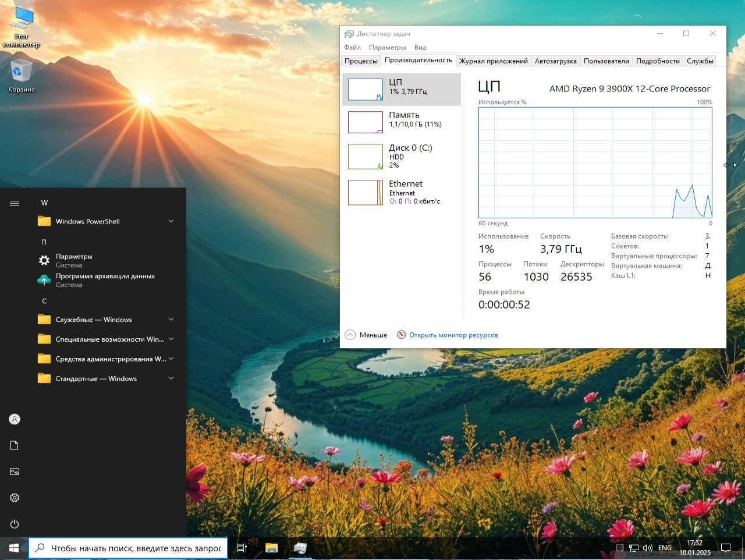Click the W letter header in Start

(44, 203)
